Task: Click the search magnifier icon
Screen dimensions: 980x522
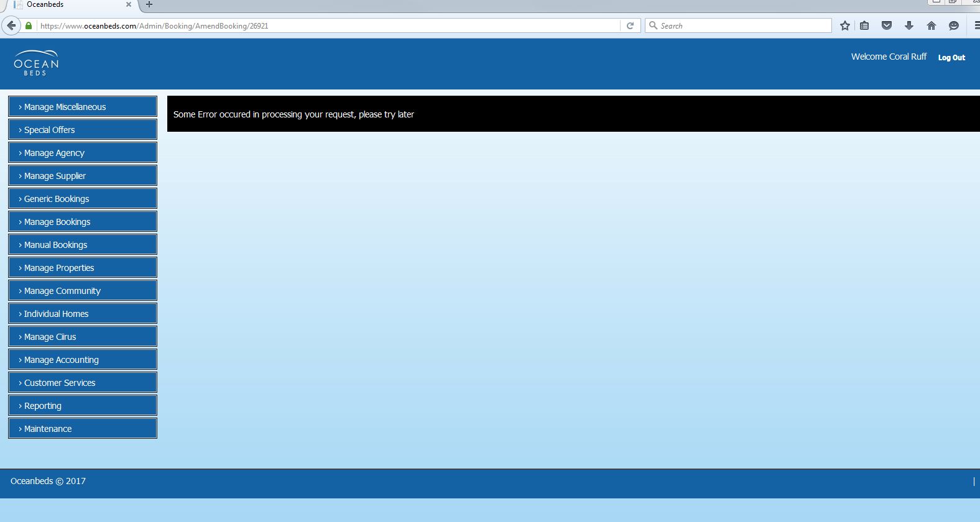Action: (x=653, y=25)
